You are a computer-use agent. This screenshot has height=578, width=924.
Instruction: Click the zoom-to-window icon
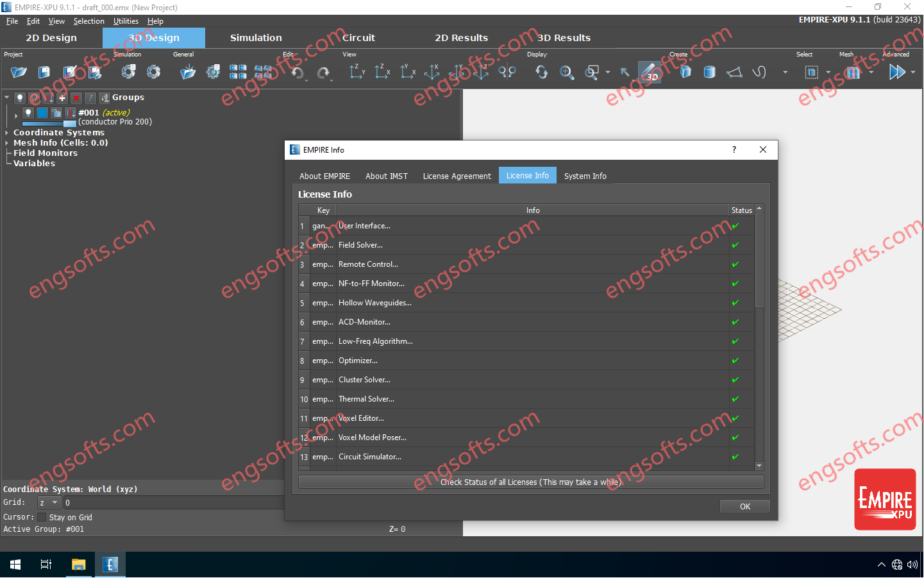click(x=592, y=72)
